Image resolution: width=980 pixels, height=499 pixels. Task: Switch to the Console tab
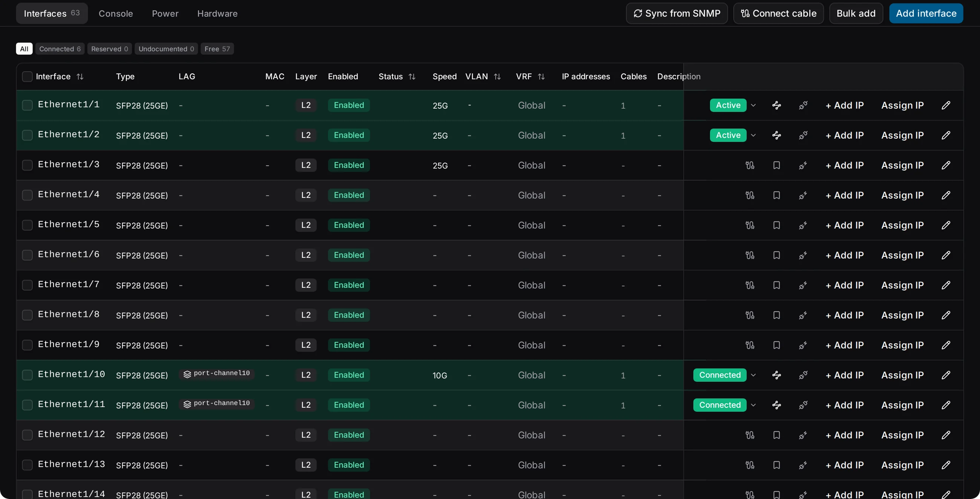tap(116, 14)
